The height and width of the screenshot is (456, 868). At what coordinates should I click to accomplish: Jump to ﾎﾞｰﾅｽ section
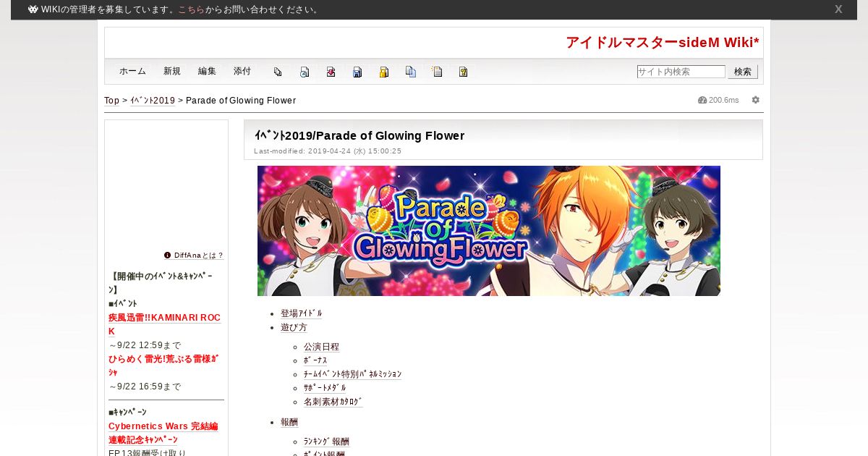(315, 360)
